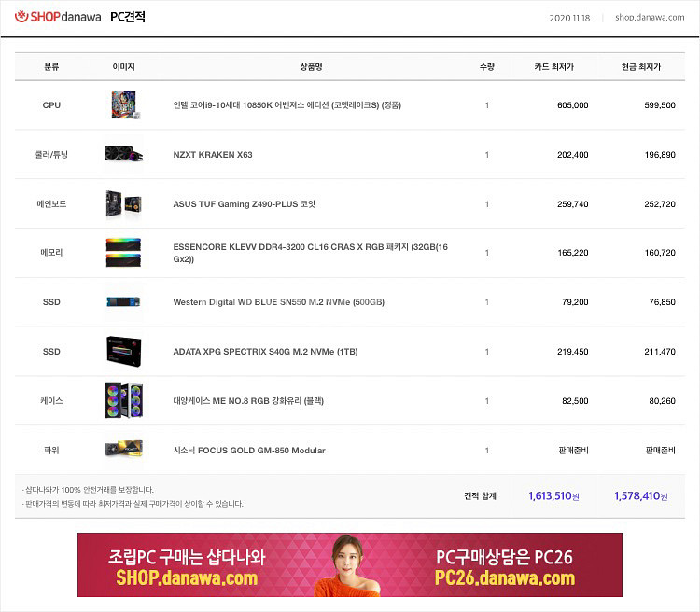Click the cash price 160,720
The width and height of the screenshot is (700, 612).
[660, 253]
